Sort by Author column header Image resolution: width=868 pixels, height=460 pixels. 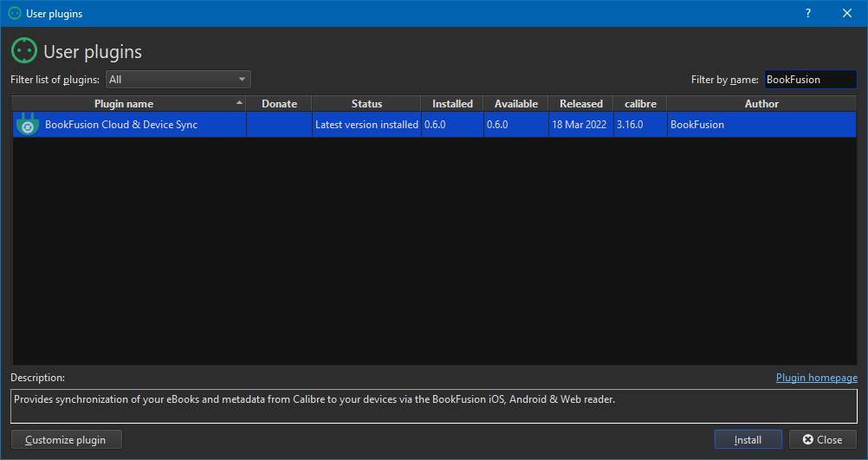761,103
